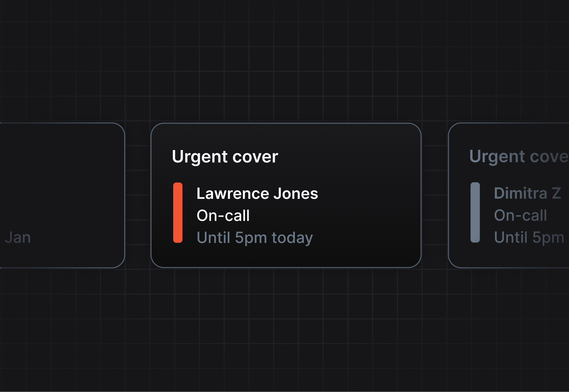Click the gray bar beside Dimitra Z

click(475, 212)
